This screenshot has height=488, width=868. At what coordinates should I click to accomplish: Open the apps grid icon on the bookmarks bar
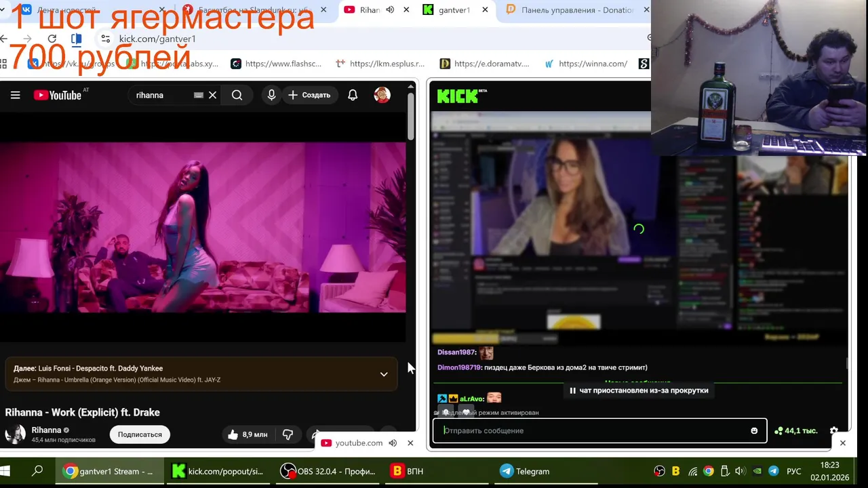pos(3,64)
